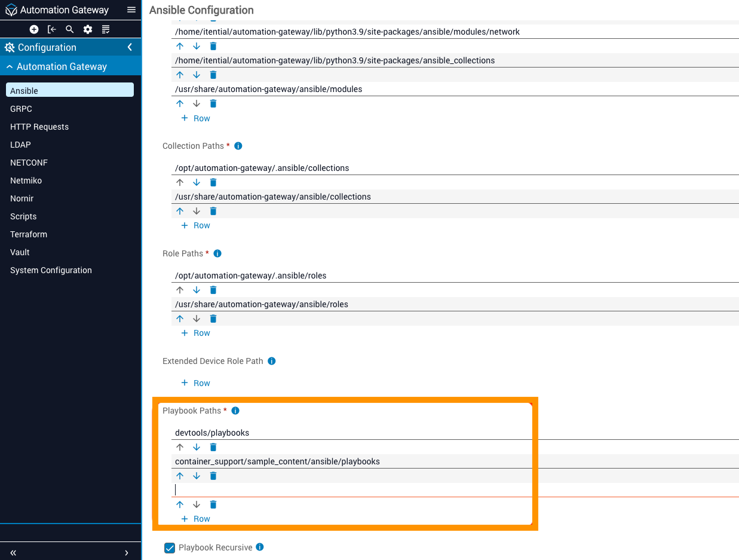
Task: Click the add (plus circle) toolbar icon
Action: pyautogui.click(x=34, y=29)
